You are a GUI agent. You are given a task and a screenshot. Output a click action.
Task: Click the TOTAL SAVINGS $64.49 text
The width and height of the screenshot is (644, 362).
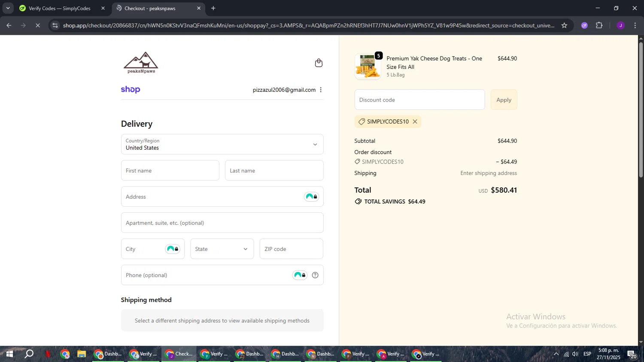[x=395, y=202]
